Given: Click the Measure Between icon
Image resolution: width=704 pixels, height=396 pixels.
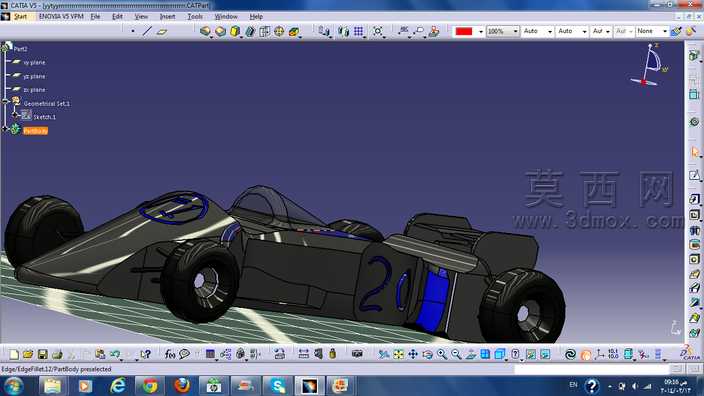Looking at the screenshot, I should coord(304,354).
